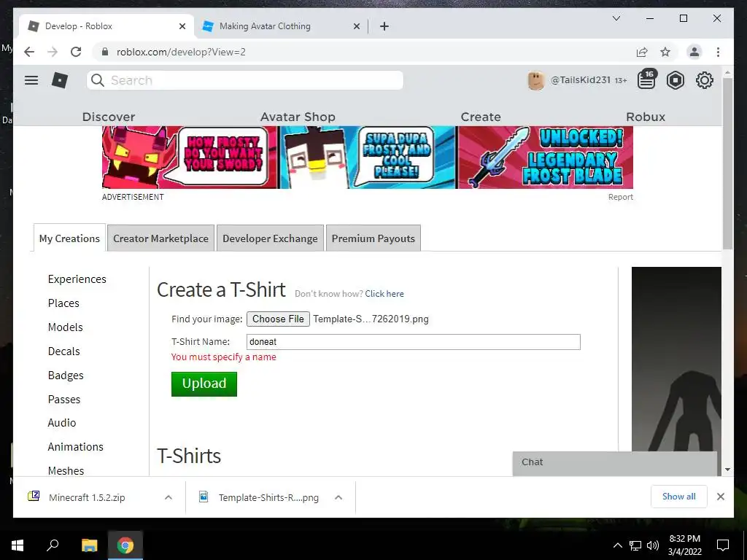Click the Frost Blade advertisement banner
The image size is (747, 560).
click(x=368, y=157)
